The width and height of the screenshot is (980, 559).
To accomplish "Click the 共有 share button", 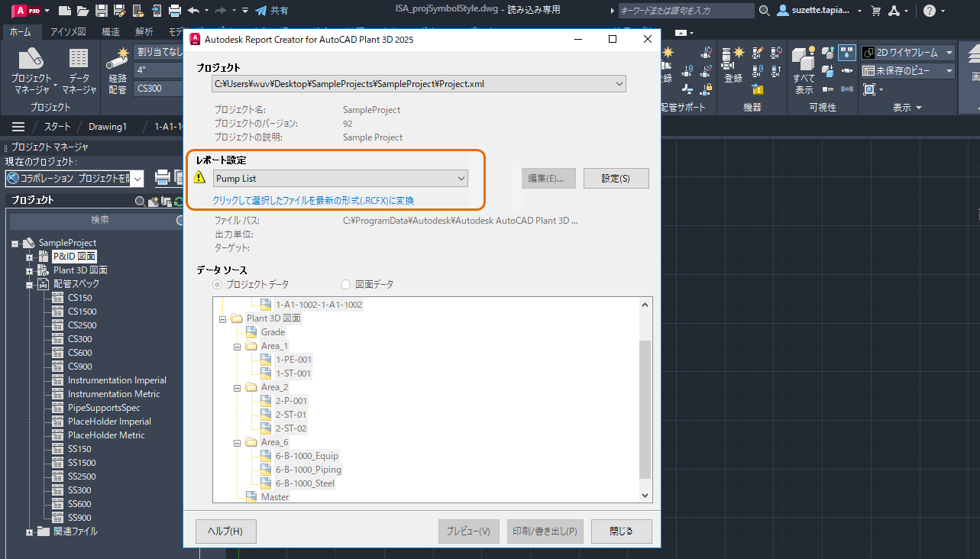I will [x=271, y=11].
